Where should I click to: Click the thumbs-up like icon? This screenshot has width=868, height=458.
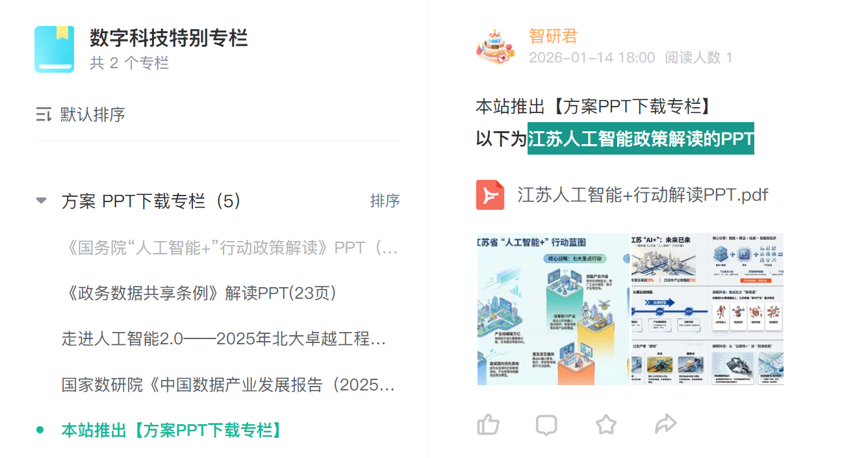[488, 425]
